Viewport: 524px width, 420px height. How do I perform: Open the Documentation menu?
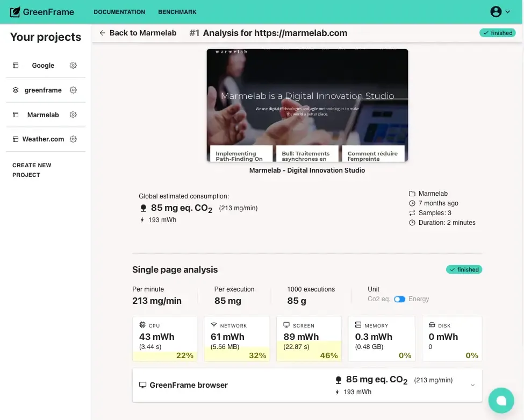point(119,12)
